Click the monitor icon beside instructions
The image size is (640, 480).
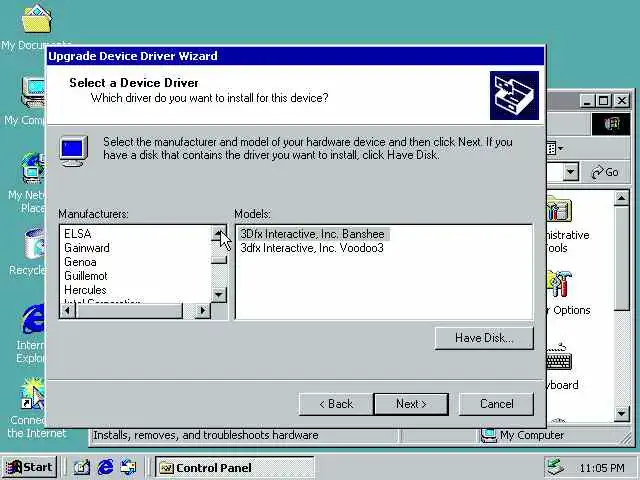73,151
